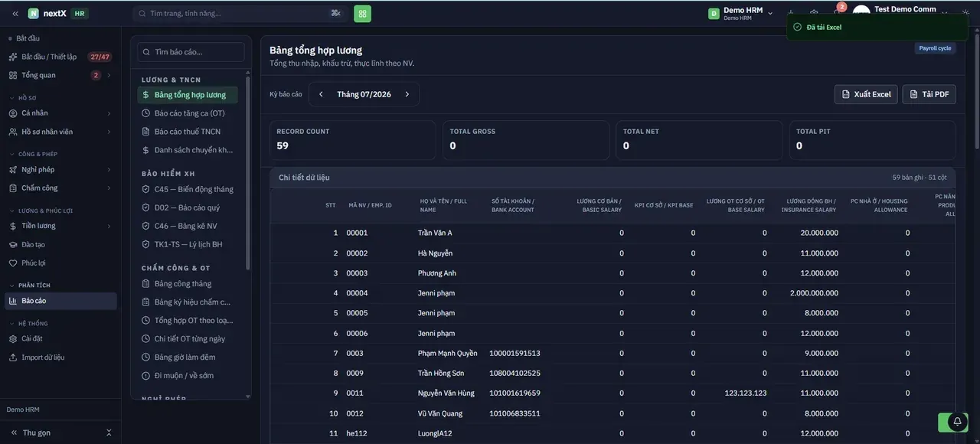Image resolution: width=980 pixels, height=444 pixels.
Task: Open the Tiền lương wallet menu item
Action: [60, 226]
